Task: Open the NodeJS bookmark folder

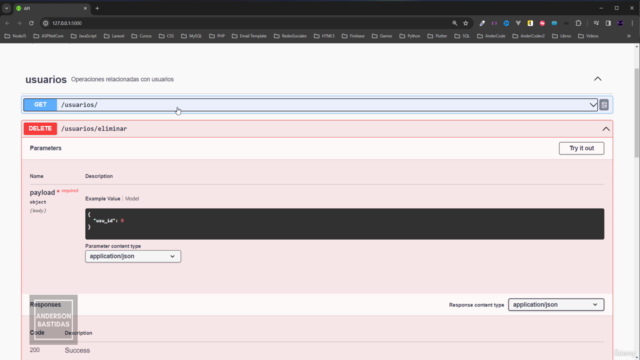Action: pos(15,36)
